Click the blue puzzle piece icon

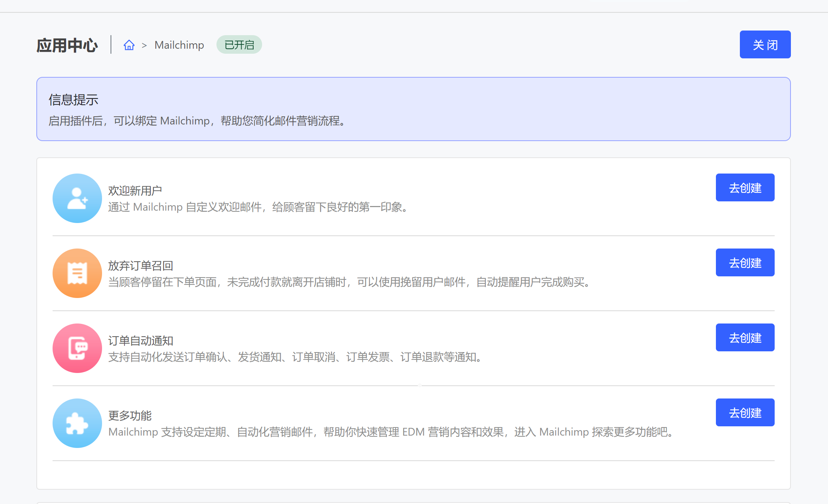click(77, 423)
